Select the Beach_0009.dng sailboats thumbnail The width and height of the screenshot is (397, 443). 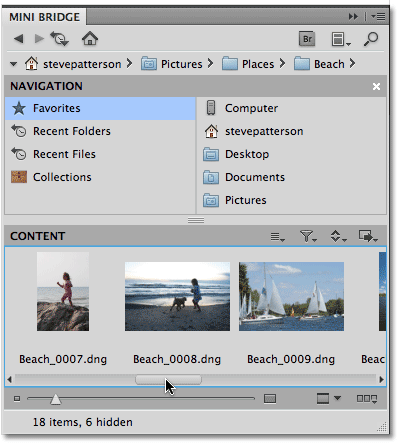(291, 296)
